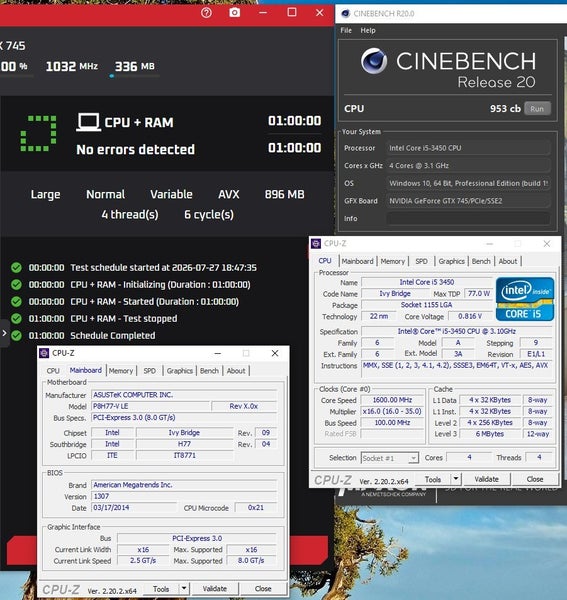This screenshot has width=567, height=600.
Task: Click the green check beside Schedule Completed
Action: (x=16, y=336)
